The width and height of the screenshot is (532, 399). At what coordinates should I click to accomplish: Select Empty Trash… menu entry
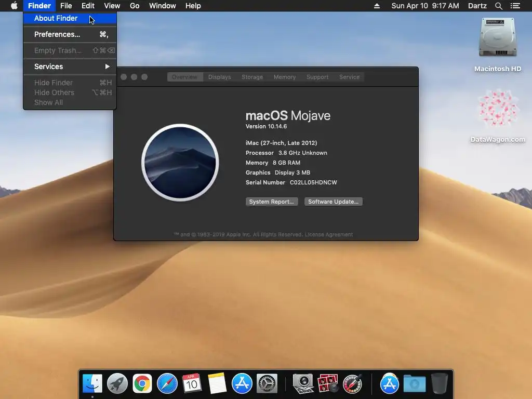[70, 50]
